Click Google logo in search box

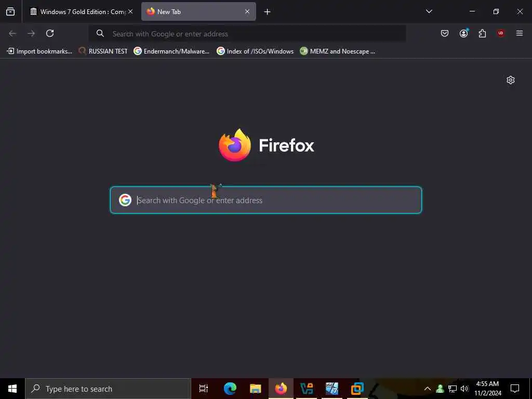click(125, 200)
